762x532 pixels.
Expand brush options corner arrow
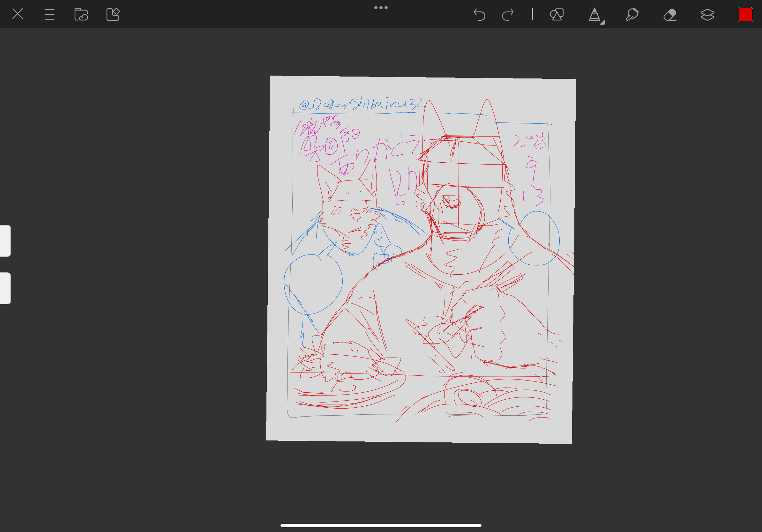602,22
